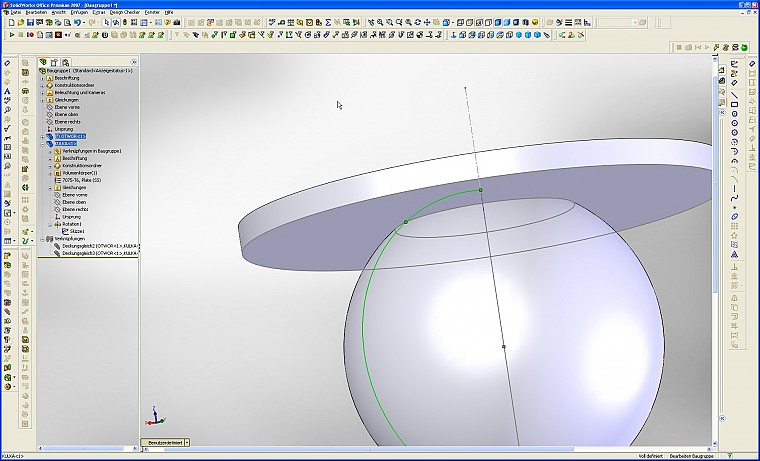Click green play arrow in macro toolbar
Screen dimensions: 760x461
tap(12, 35)
